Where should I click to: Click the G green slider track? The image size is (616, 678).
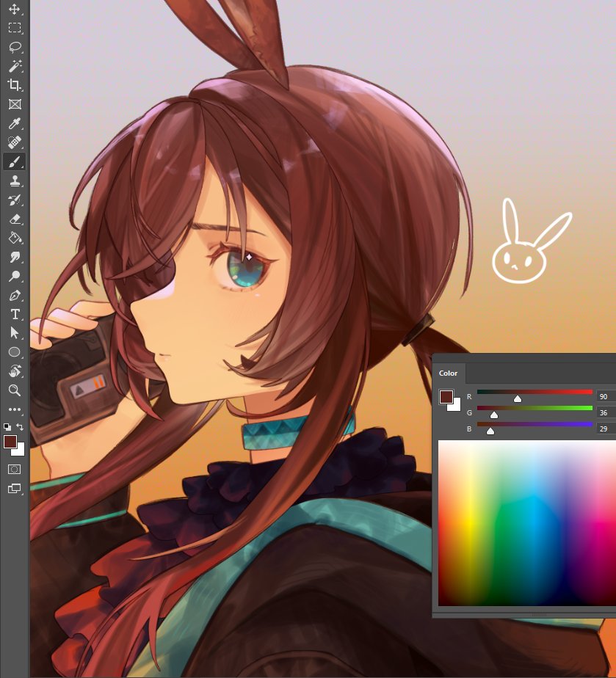pos(535,408)
